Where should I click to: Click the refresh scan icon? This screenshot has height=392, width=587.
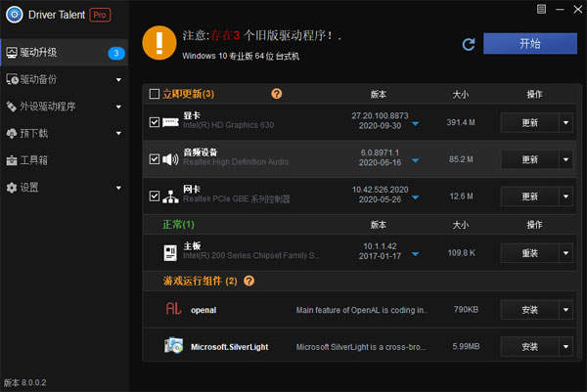[469, 44]
